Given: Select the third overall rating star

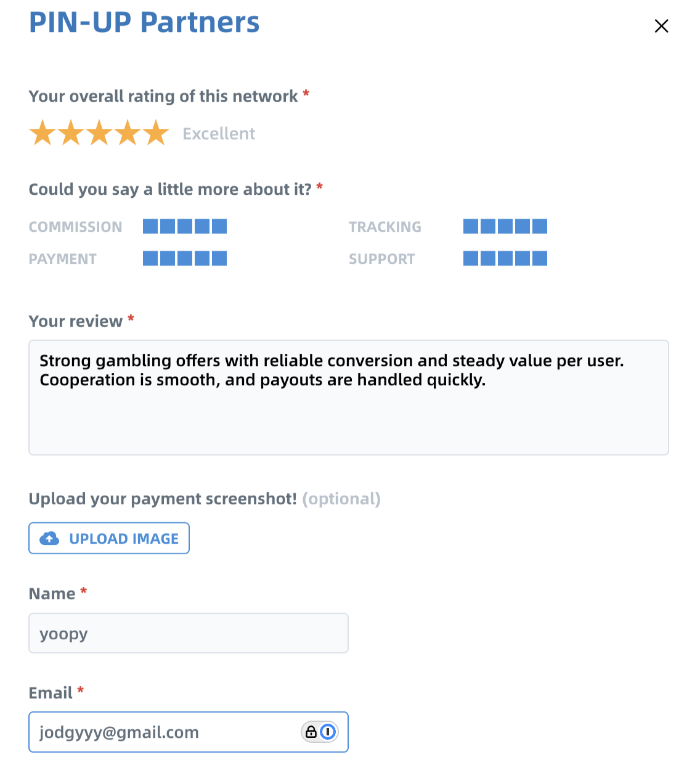Looking at the screenshot, I should 99,133.
